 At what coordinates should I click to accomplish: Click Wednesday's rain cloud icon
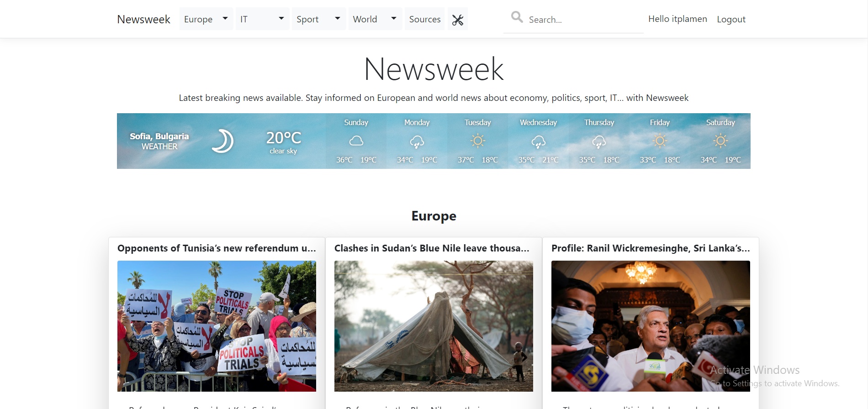point(538,142)
